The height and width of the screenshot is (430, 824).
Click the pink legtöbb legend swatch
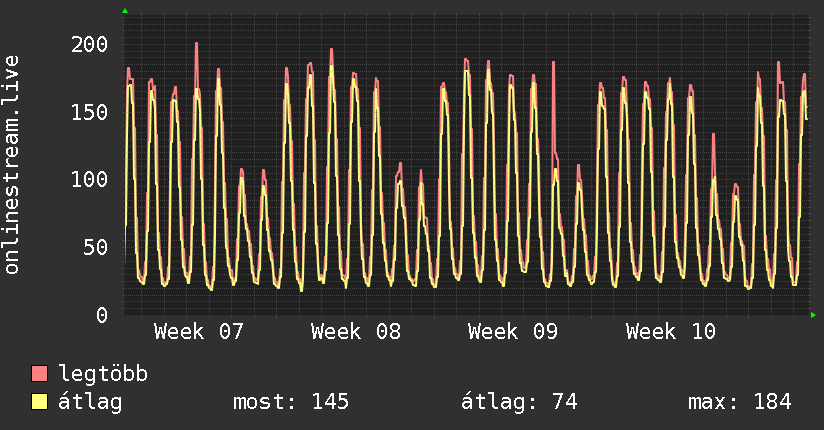click(x=39, y=374)
